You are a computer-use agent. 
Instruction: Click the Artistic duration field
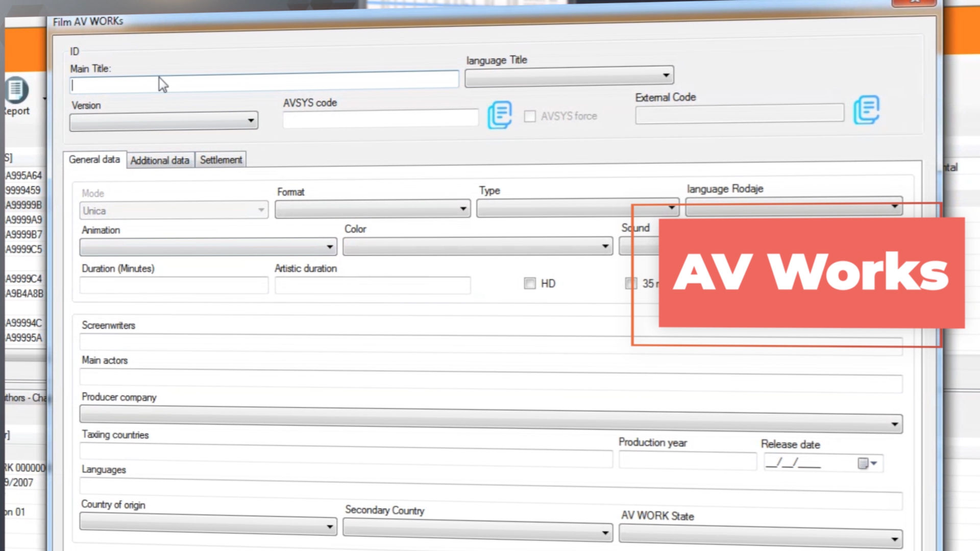[x=373, y=285]
